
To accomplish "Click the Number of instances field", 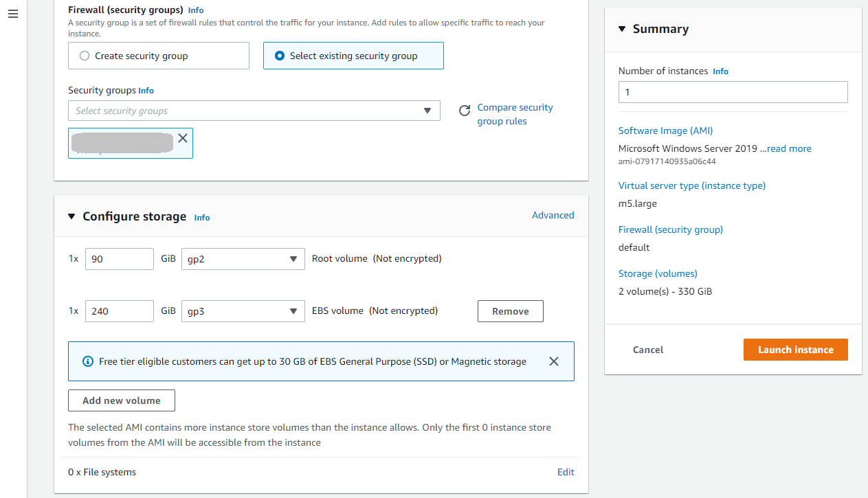I will (733, 92).
